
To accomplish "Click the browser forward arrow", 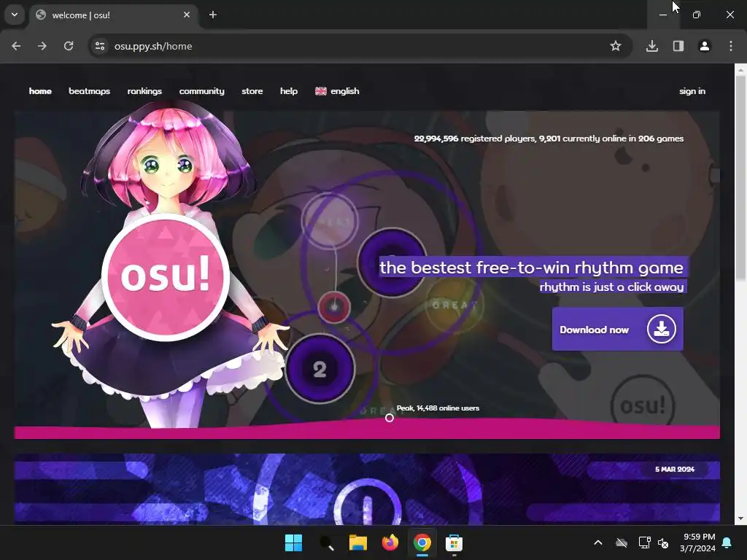I will [42, 46].
